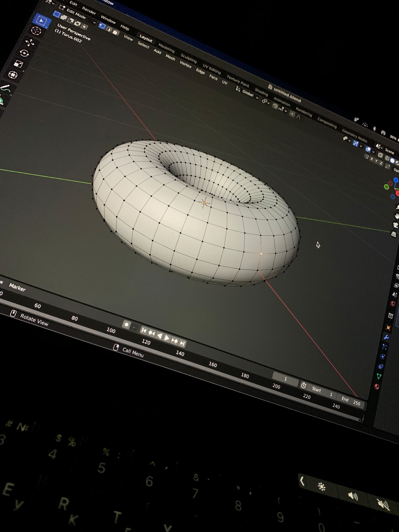Toggle camera view with camera gizmo
The width and height of the screenshot is (399, 532).
click(396, 225)
